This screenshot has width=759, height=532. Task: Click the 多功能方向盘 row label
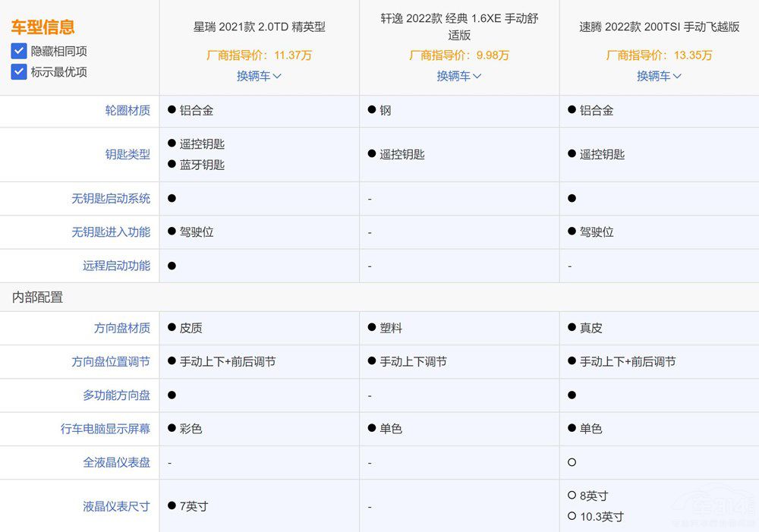point(116,395)
